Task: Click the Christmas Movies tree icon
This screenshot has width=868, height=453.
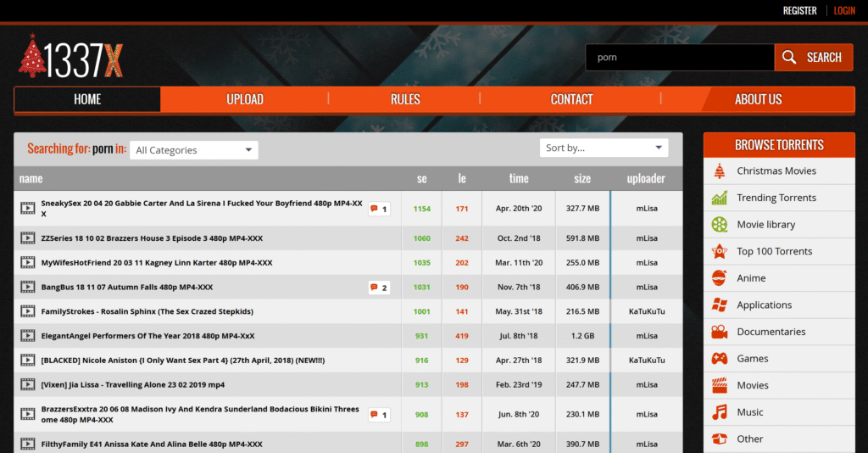Action: tap(720, 171)
